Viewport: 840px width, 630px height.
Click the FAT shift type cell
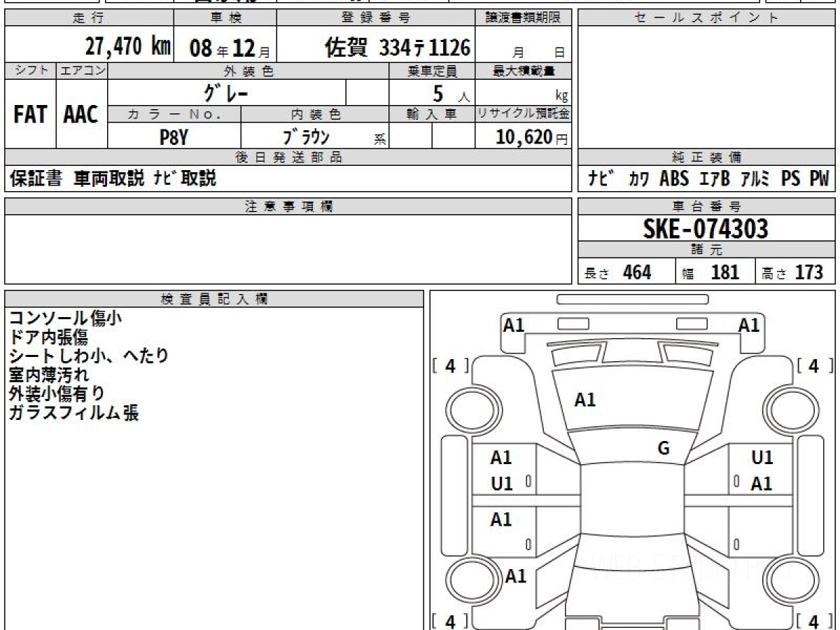pos(30,115)
